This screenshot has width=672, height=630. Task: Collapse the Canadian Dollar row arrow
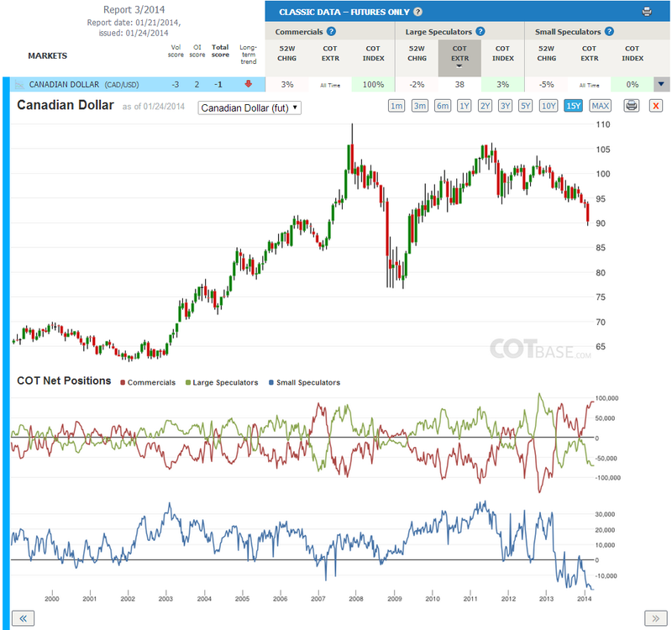click(661, 85)
